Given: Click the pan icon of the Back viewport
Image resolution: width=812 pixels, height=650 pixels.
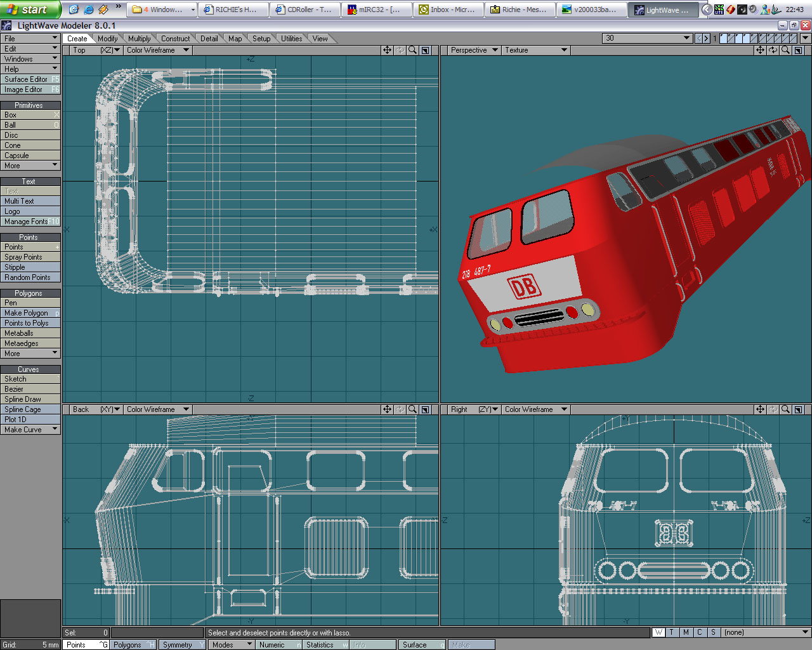Looking at the screenshot, I should [387, 409].
